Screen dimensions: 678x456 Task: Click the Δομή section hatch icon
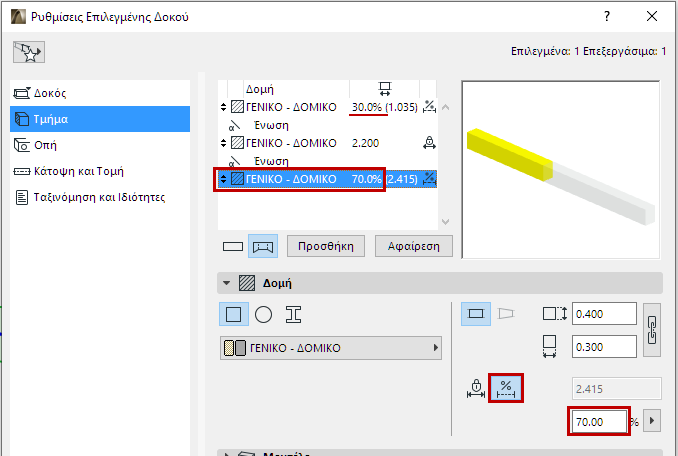click(x=247, y=283)
